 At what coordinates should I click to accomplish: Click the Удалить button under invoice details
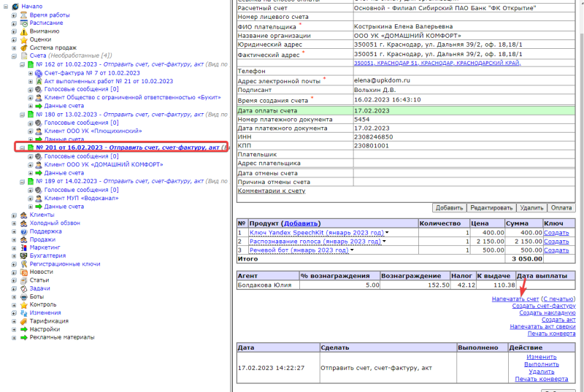(531, 208)
